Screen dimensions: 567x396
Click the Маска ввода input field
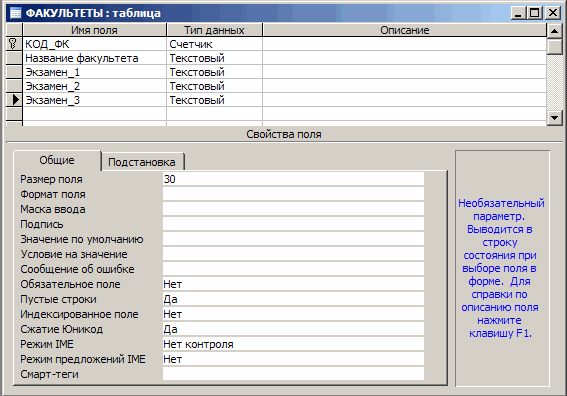(x=293, y=209)
